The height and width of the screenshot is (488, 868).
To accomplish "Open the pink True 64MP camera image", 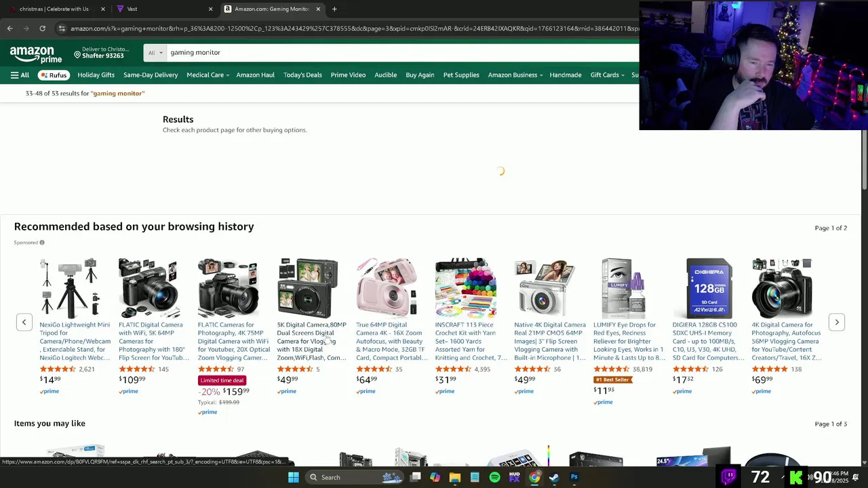I will (387, 288).
